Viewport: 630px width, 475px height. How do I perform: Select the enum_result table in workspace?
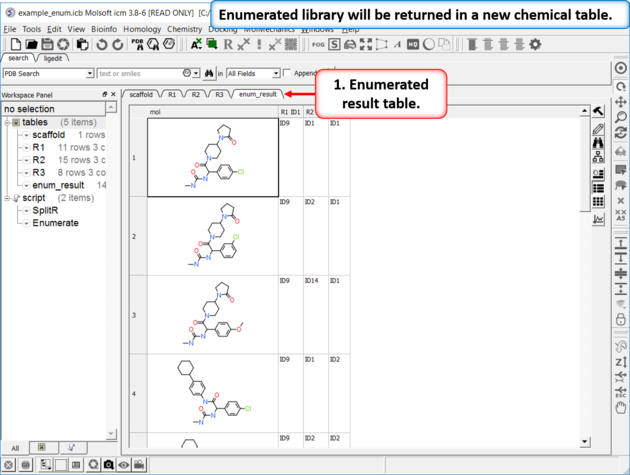[x=58, y=185]
